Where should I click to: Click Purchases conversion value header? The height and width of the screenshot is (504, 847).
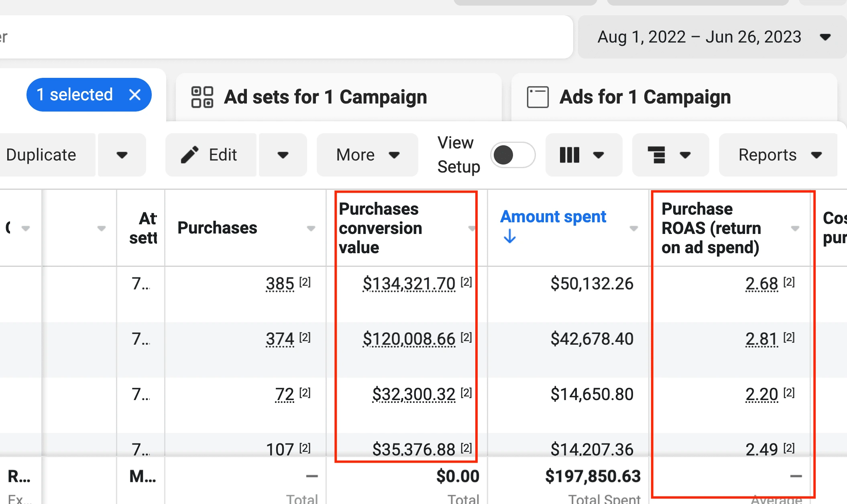[380, 228]
